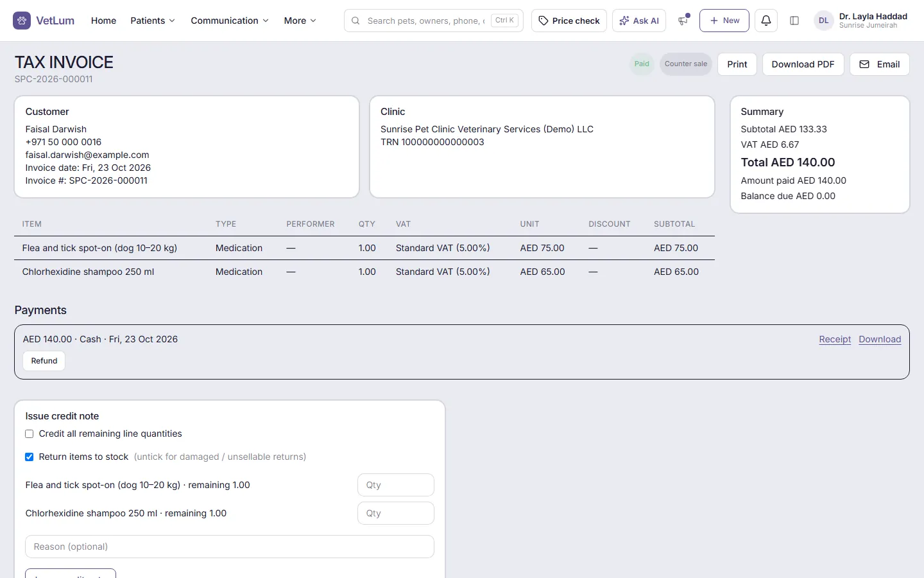Screen dimensions: 924x578
Task: Click Chlorhexidine shampoo 250 ml table row
Action: pos(364,272)
